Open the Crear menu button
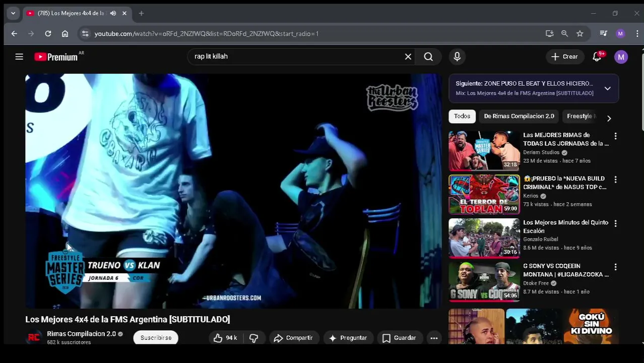 tap(564, 56)
